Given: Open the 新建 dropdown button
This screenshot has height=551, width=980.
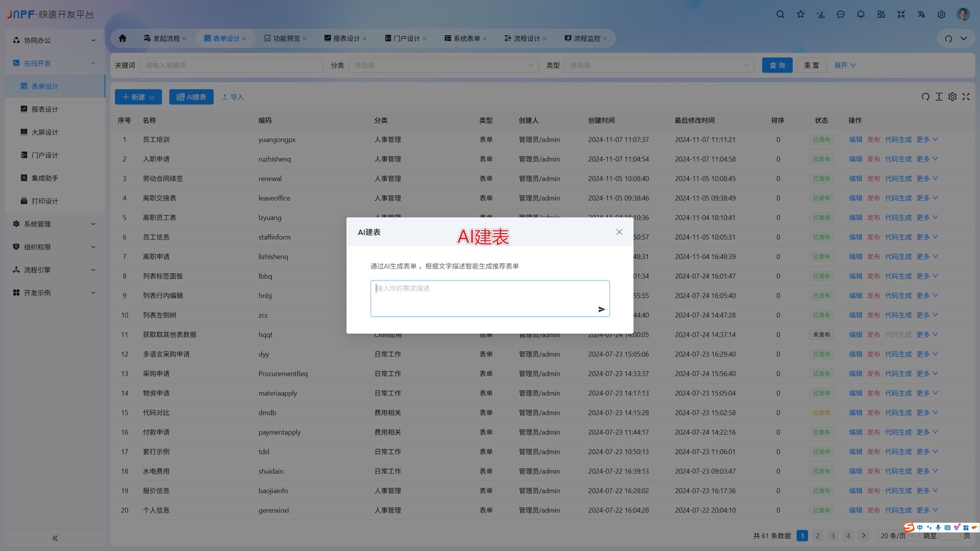Looking at the screenshot, I should [x=138, y=97].
